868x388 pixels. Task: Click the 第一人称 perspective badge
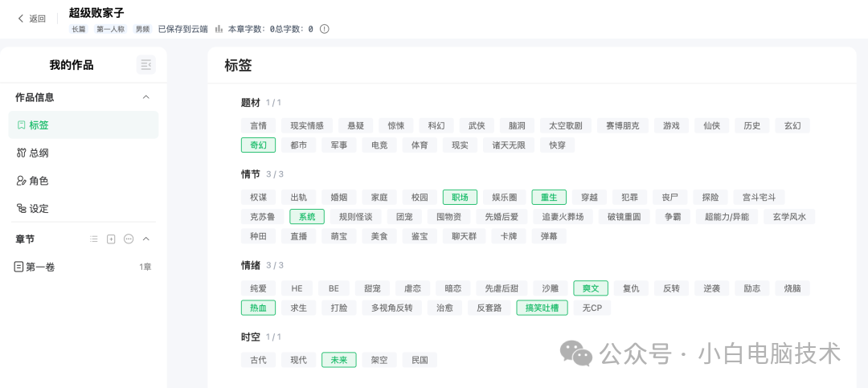(111, 30)
